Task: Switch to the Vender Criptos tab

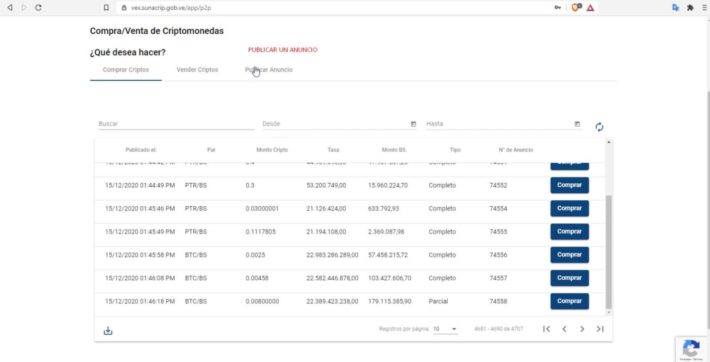Action: click(x=197, y=70)
